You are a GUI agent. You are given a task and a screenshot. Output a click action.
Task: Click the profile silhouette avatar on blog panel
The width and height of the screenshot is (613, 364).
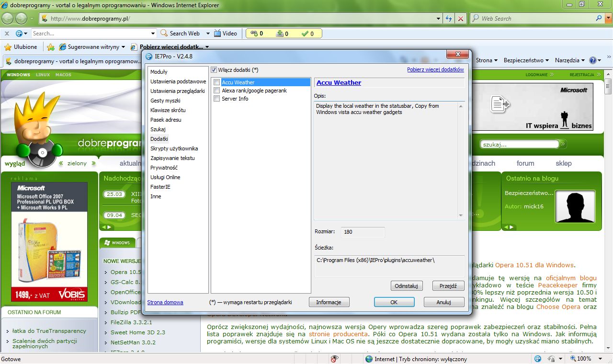(x=575, y=206)
